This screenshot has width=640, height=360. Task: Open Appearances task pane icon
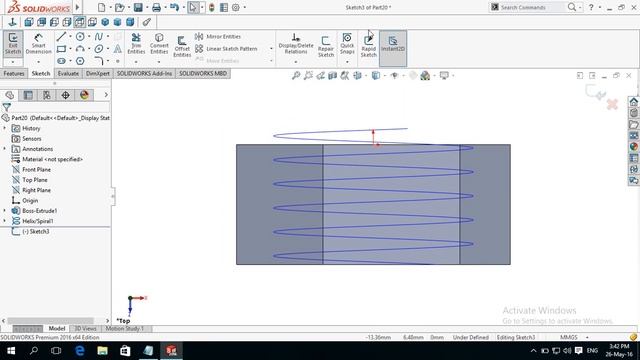click(x=634, y=147)
